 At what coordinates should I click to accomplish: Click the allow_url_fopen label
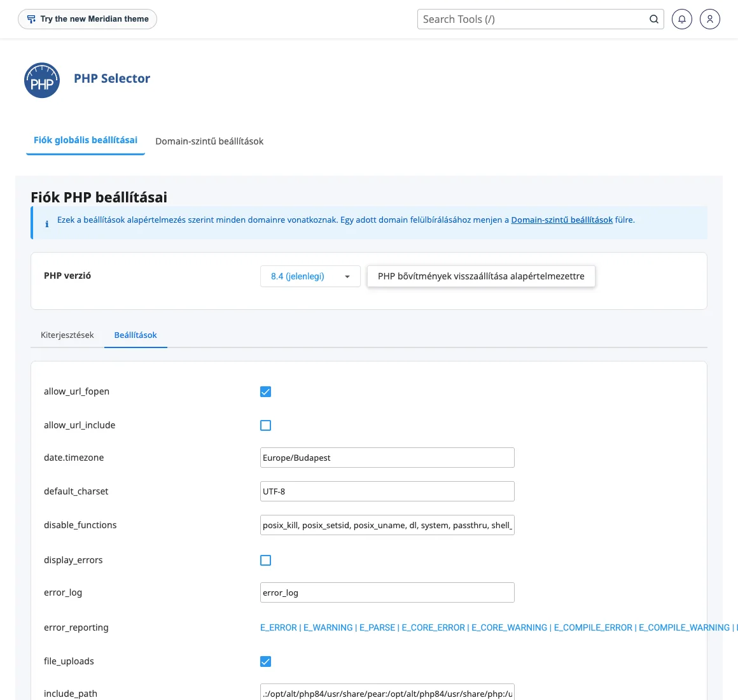coord(77,391)
